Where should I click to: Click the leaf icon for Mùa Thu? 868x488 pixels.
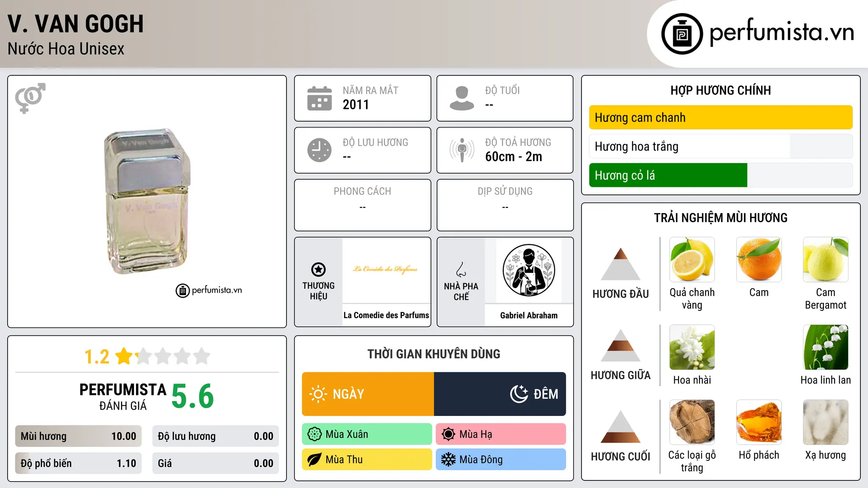[x=314, y=460]
